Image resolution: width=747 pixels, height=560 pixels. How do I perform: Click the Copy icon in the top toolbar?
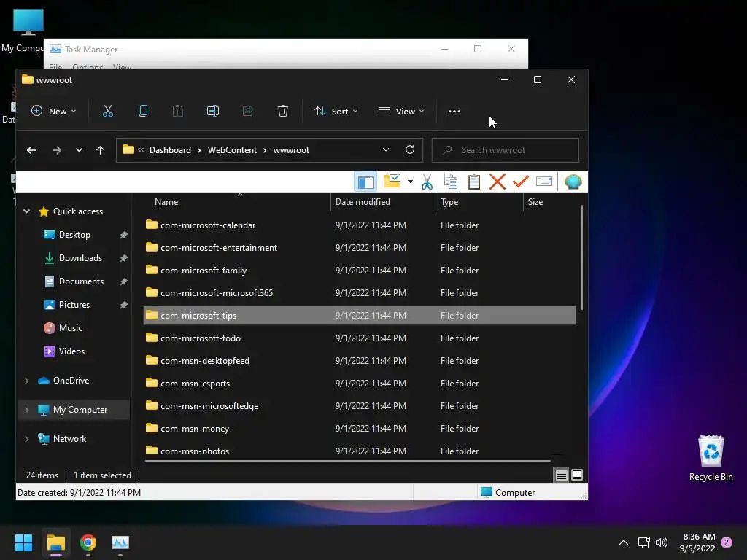pos(143,111)
